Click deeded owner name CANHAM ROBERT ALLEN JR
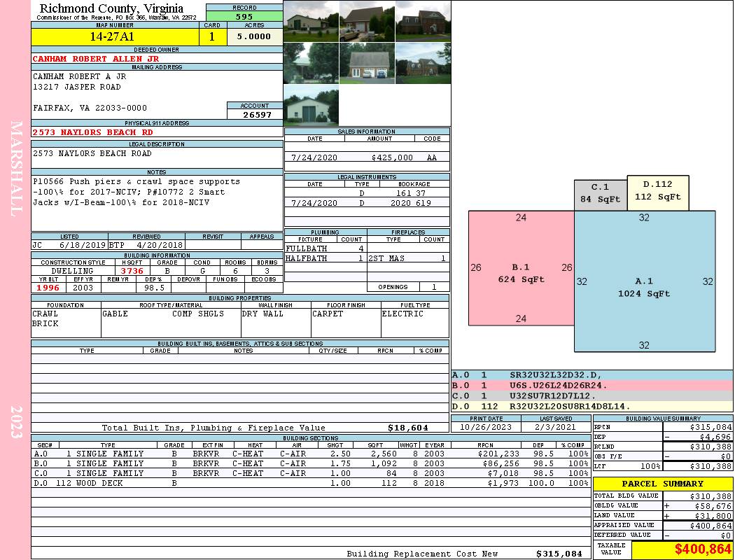735x560 pixels. [96, 59]
